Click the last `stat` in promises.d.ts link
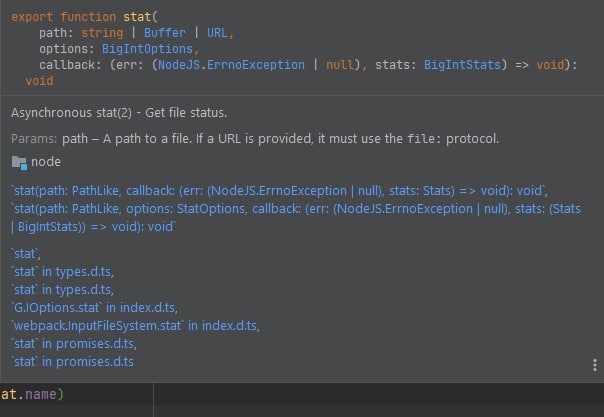Image resolution: width=604 pixels, height=417 pixels. [x=72, y=362]
